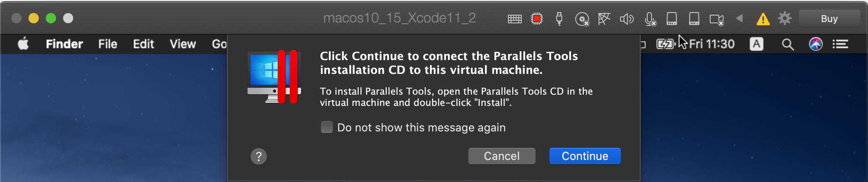Click the disconnected microphone icon

tap(649, 19)
